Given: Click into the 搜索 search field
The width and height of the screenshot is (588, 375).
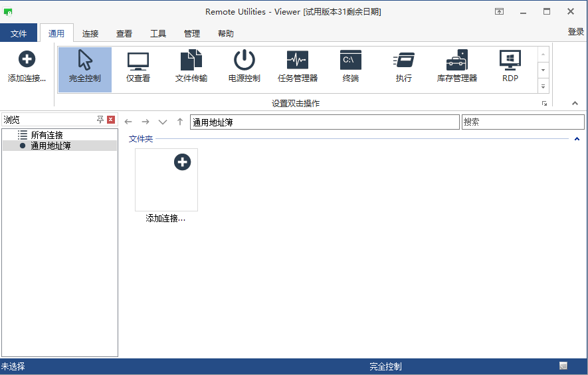Looking at the screenshot, I should (x=523, y=122).
